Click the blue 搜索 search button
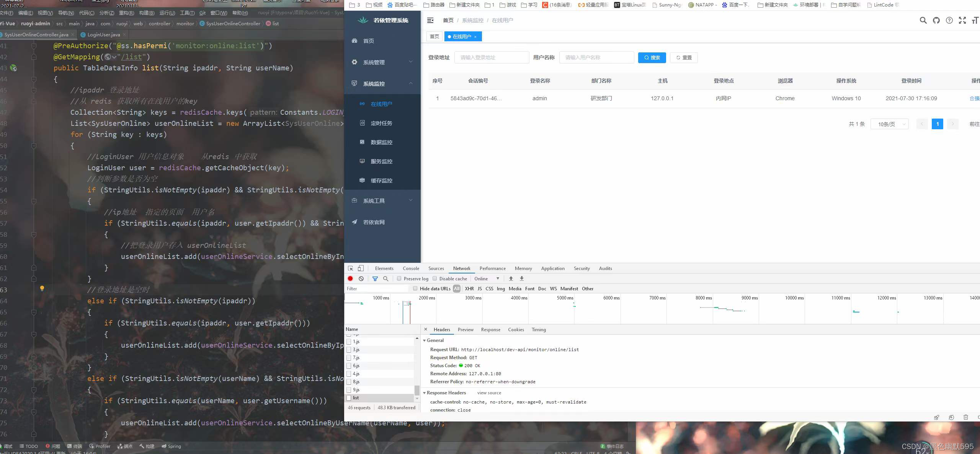Viewport: 980px width, 454px height. coord(652,58)
